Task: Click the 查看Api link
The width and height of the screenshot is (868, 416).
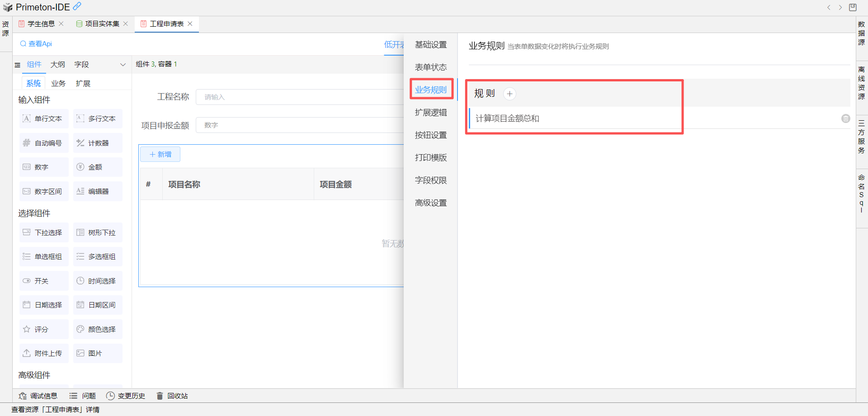Action: 36,44
